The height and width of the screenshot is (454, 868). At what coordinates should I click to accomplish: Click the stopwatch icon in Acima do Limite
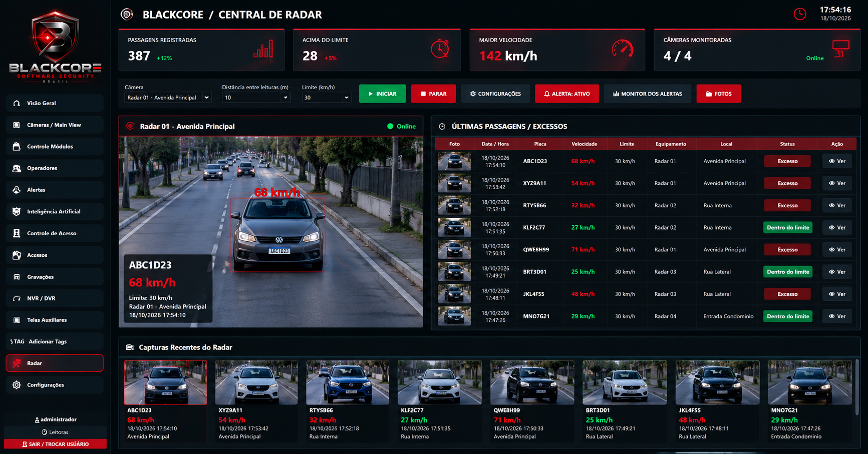[440, 49]
